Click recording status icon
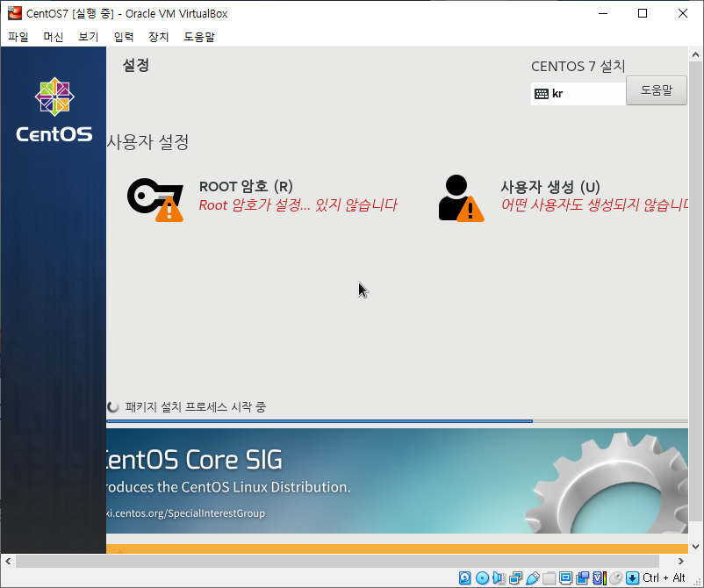Viewport: 704px width, 588px height. coord(583,577)
